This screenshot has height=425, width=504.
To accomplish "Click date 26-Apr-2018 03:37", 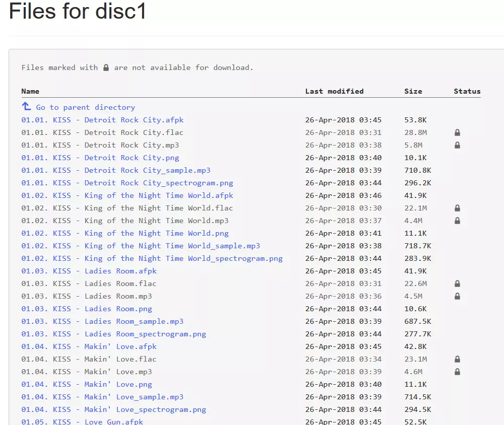I will (343, 221).
